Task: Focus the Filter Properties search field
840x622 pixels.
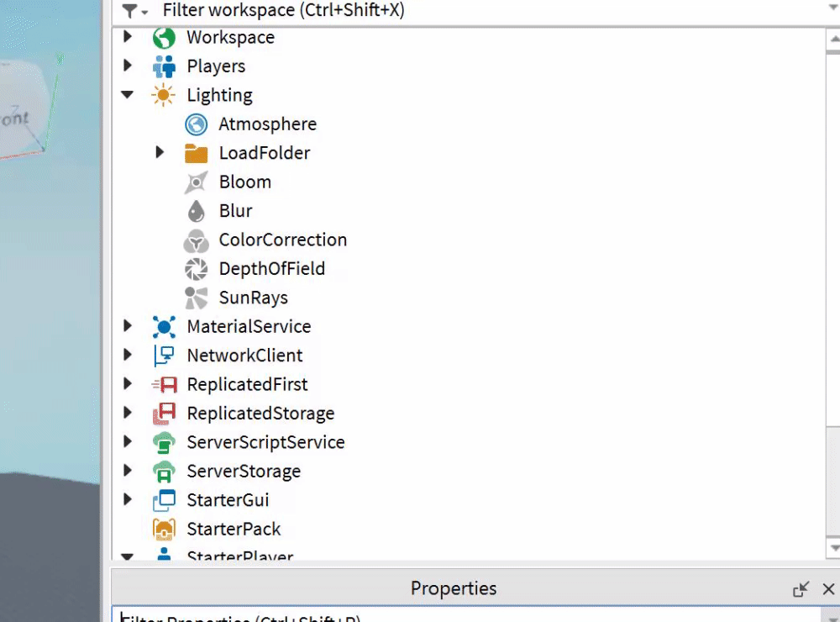Action: pyautogui.click(x=466, y=615)
